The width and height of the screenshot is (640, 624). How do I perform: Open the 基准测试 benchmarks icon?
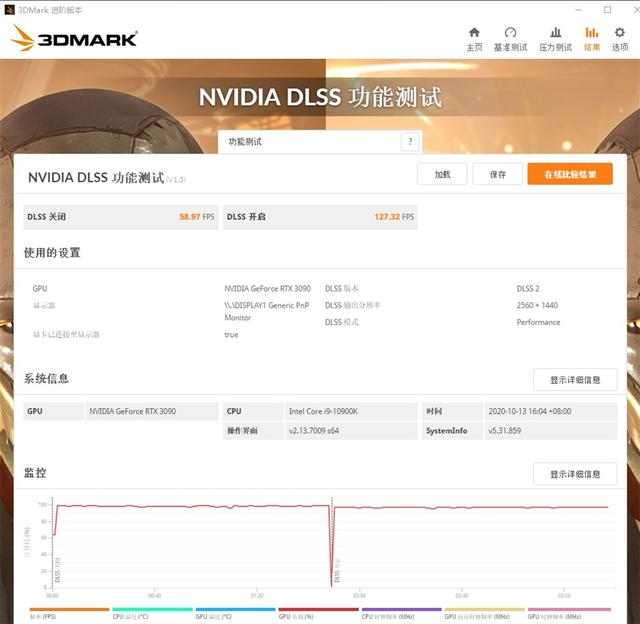coord(510,39)
